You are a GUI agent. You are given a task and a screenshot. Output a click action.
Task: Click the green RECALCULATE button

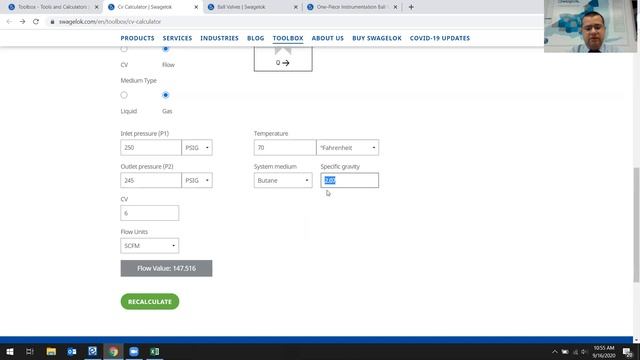tap(150, 301)
